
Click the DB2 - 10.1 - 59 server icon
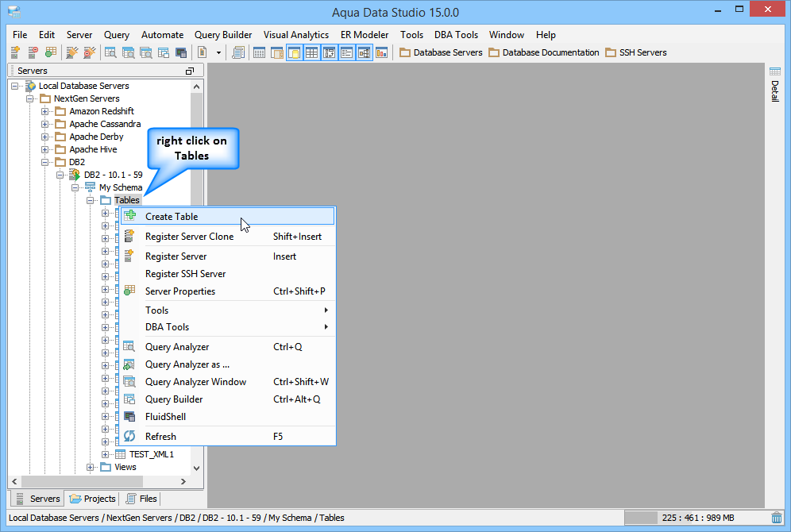[75, 175]
